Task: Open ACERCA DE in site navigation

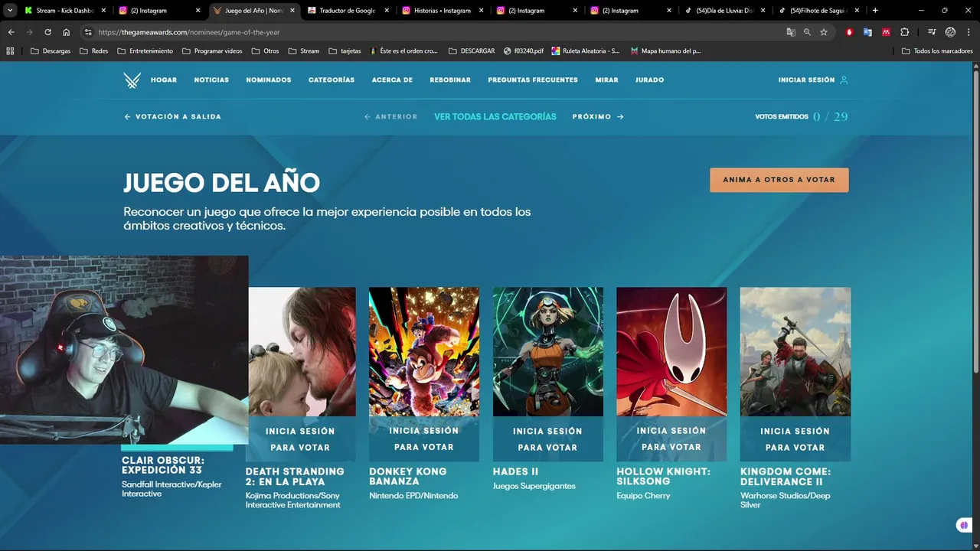Action: pyautogui.click(x=392, y=80)
